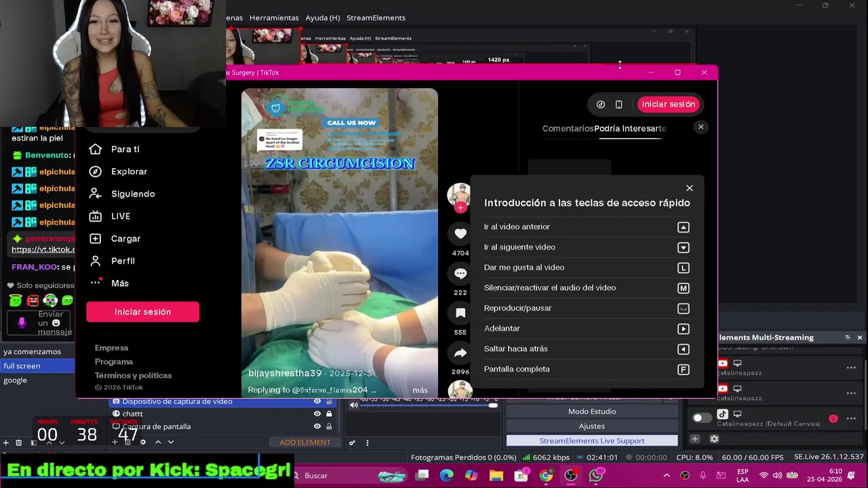Open Multi-Streaming settings gear
The image size is (868, 488).
[x=714, y=439]
